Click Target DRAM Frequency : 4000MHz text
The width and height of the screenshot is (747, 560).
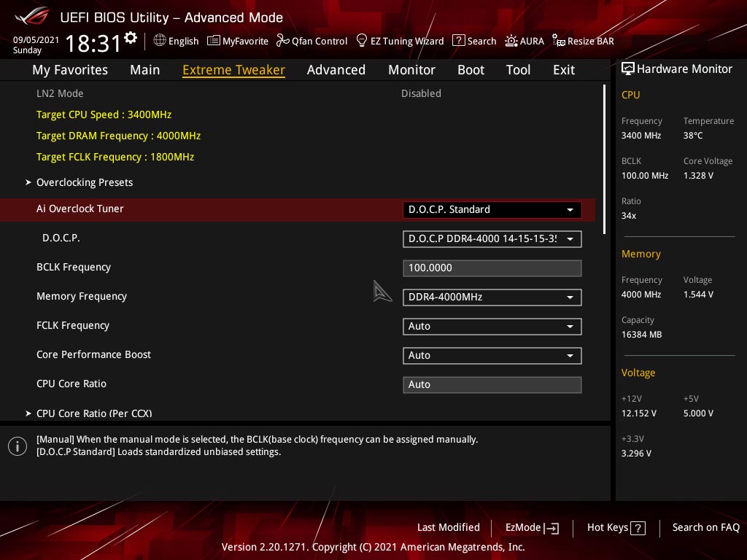pos(119,136)
